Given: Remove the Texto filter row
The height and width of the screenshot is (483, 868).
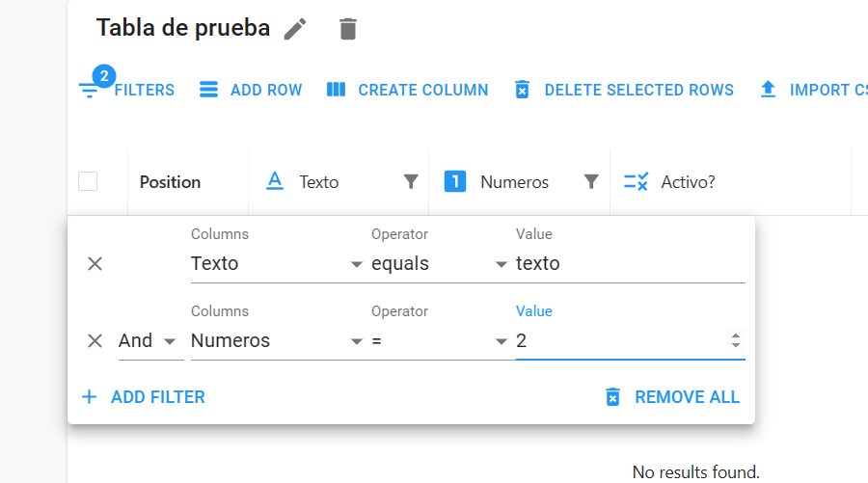Looking at the screenshot, I should click(x=95, y=264).
